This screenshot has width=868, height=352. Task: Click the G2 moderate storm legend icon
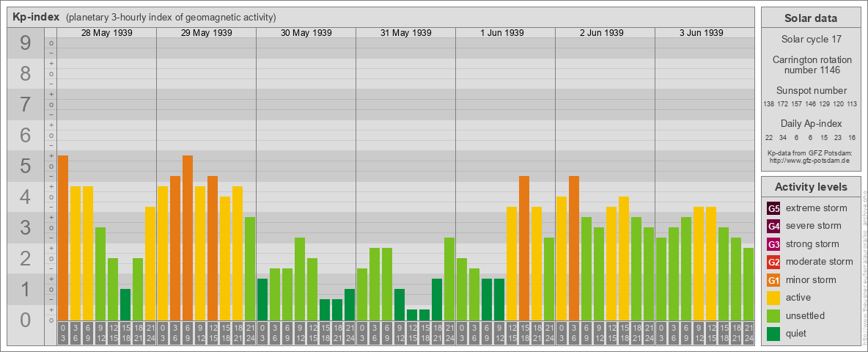point(773,262)
